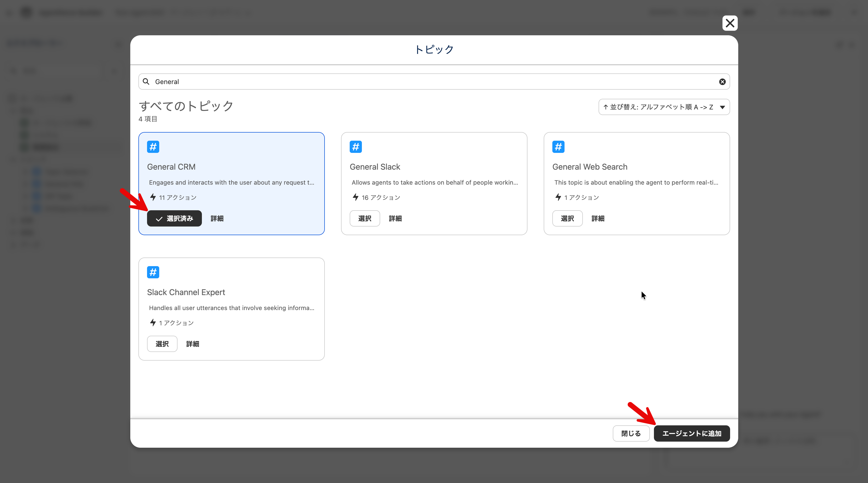Click the lightning icon on General Slack card
The image size is (868, 483).
click(x=356, y=197)
